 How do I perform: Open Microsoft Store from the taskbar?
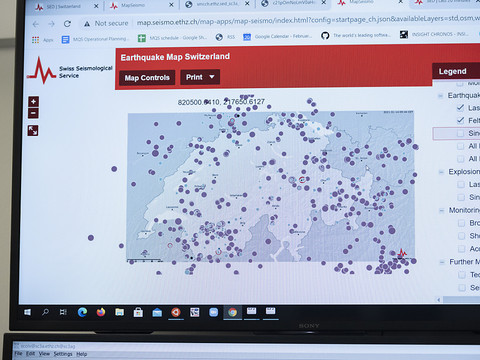click(x=138, y=312)
